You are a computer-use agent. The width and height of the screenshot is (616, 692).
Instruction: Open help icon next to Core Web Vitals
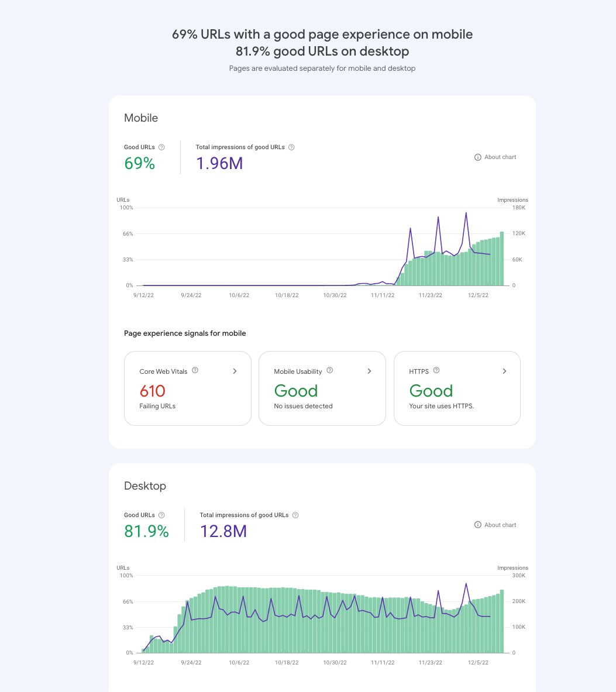195,370
